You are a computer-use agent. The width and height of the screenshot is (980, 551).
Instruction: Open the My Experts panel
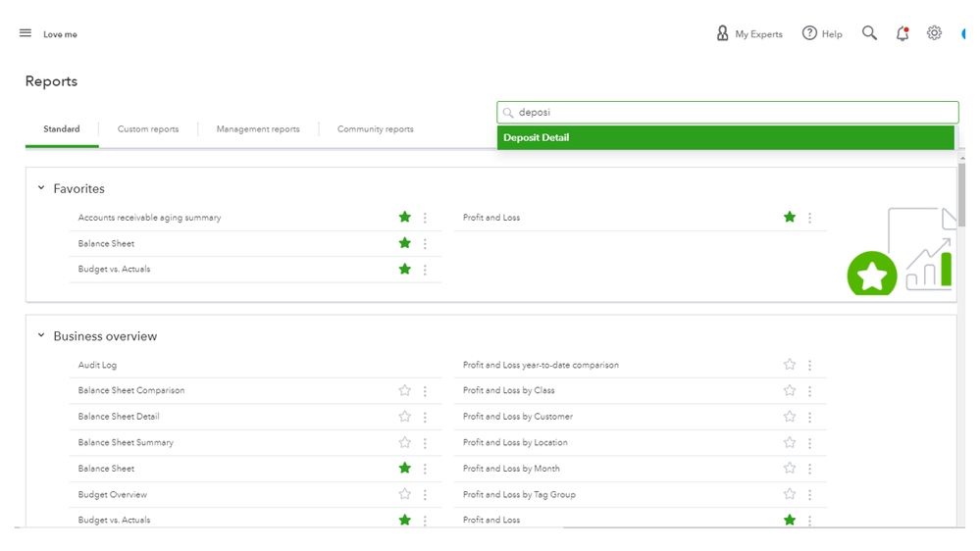click(x=749, y=33)
